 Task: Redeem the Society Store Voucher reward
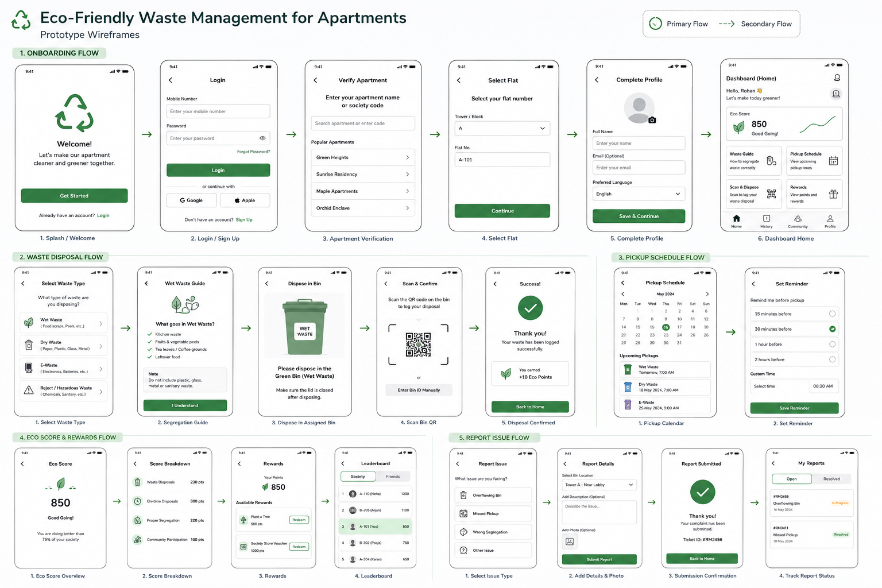[299, 547]
